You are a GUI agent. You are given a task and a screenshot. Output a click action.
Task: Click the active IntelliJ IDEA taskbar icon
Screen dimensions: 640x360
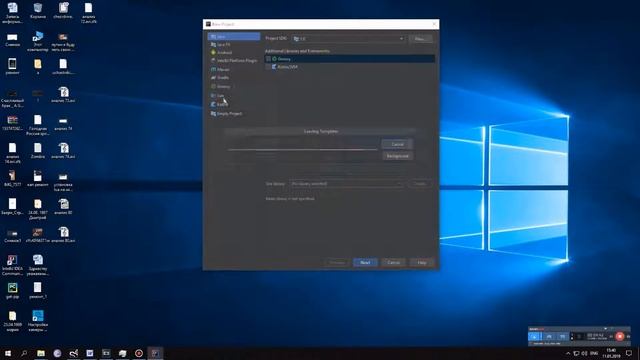tap(155, 353)
